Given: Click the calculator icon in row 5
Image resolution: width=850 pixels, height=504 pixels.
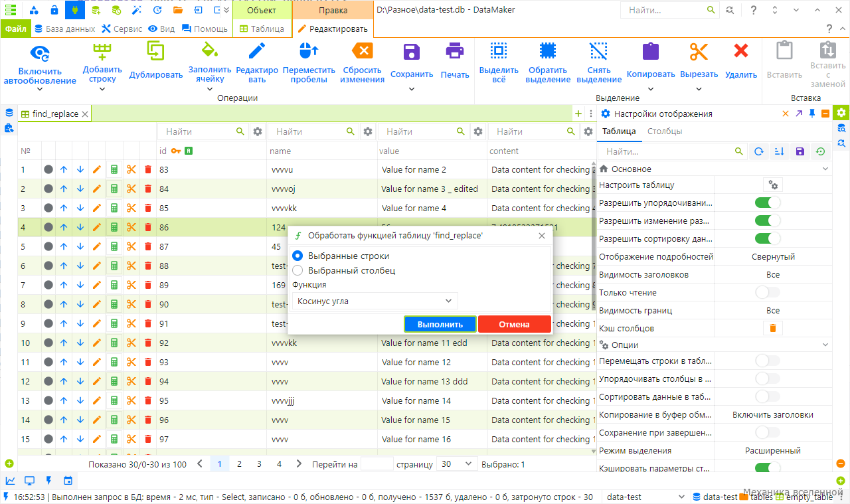Looking at the screenshot, I should pyautogui.click(x=114, y=247).
